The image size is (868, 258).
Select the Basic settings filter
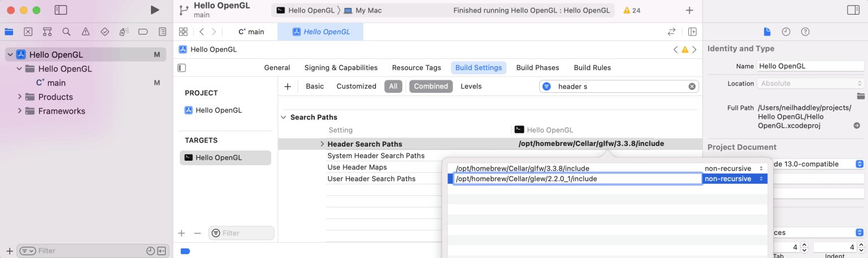click(315, 86)
